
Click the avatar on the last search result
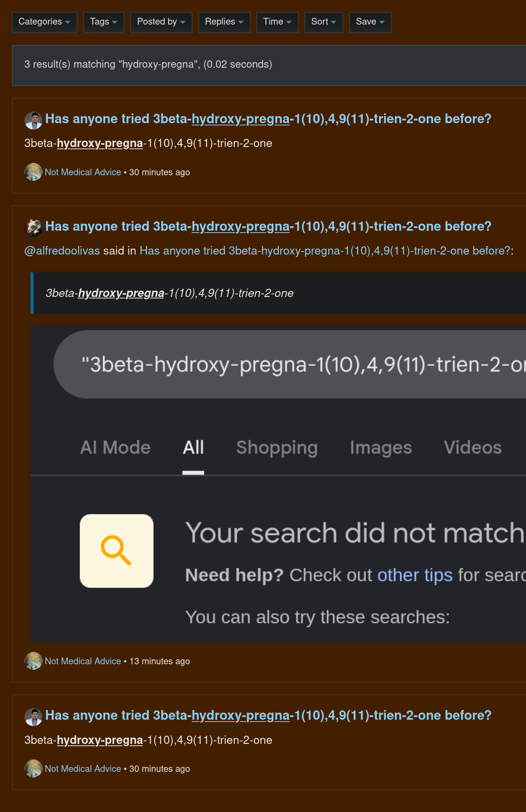34,715
